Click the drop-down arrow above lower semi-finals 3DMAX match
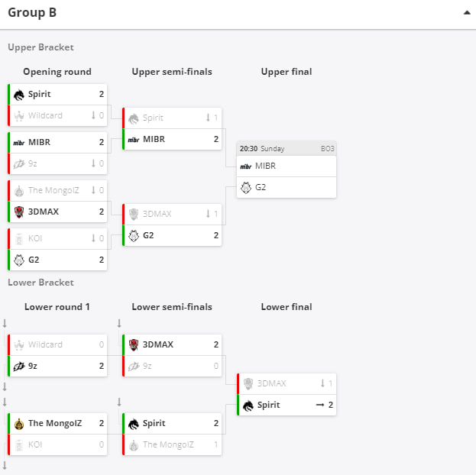The image size is (476, 475). click(x=119, y=323)
